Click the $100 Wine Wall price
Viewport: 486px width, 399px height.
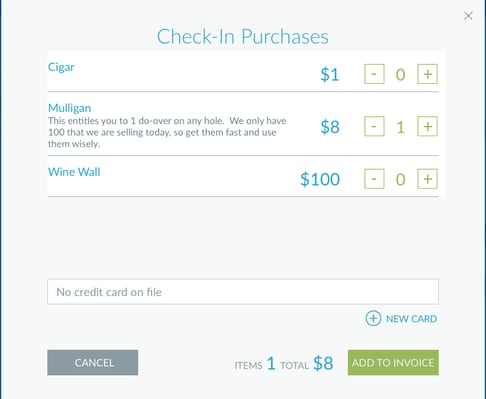[320, 179]
